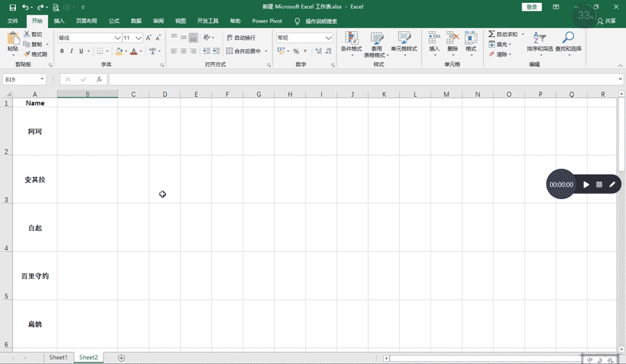
Task: Increase indent of cell content
Action: pos(216,51)
